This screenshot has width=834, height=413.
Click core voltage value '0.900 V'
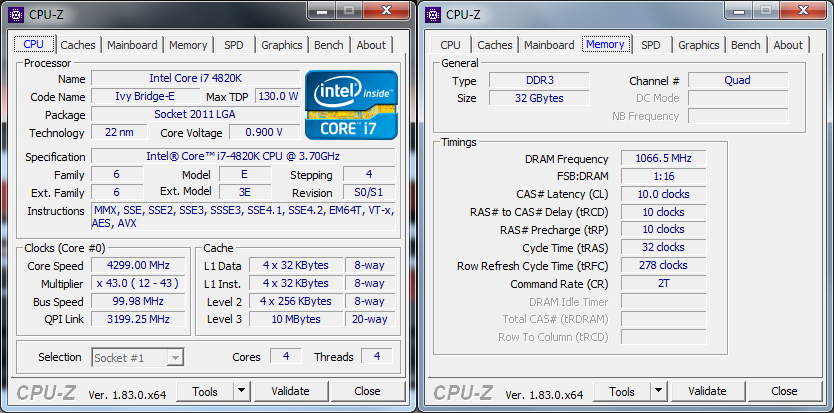click(264, 132)
